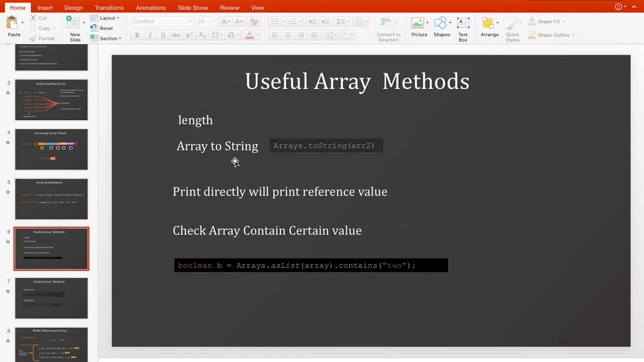Align text right

(301, 35)
